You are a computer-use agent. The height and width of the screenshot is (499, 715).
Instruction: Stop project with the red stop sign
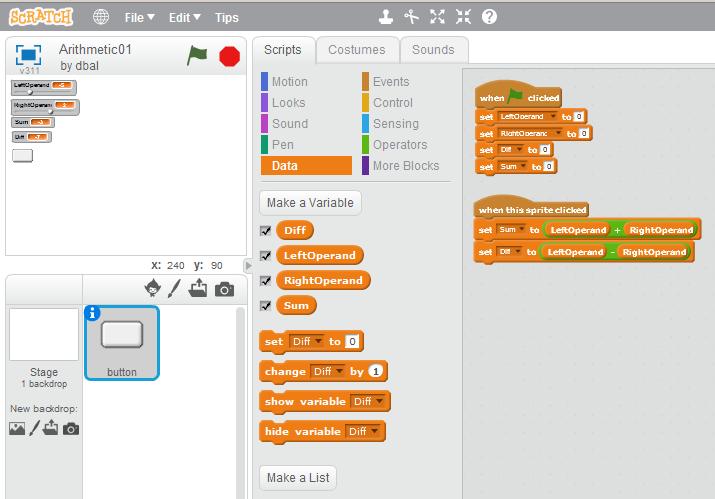pyautogui.click(x=229, y=57)
